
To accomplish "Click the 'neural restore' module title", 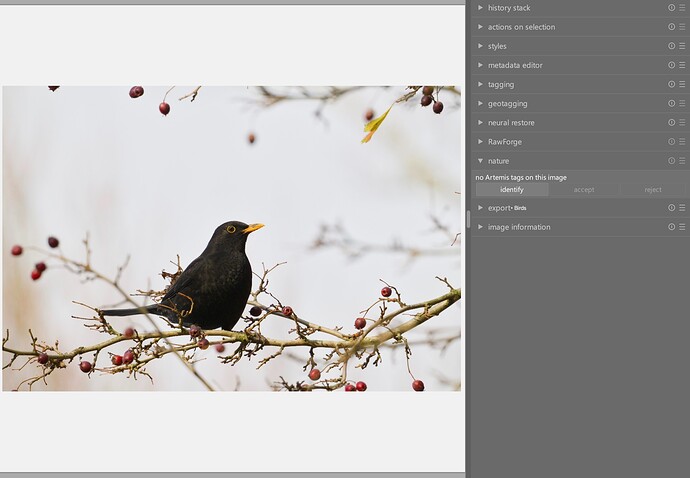I will click(511, 123).
